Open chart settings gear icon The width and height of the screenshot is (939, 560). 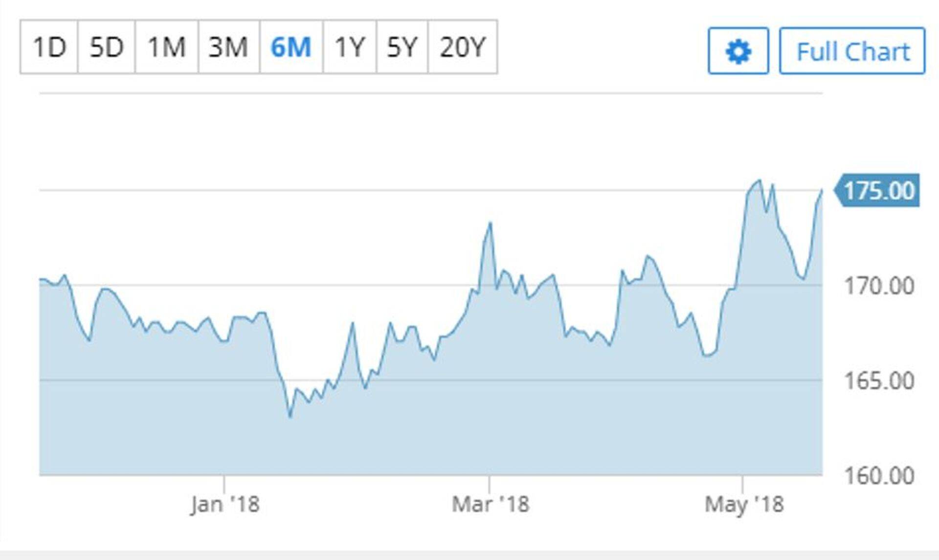point(738,51)
